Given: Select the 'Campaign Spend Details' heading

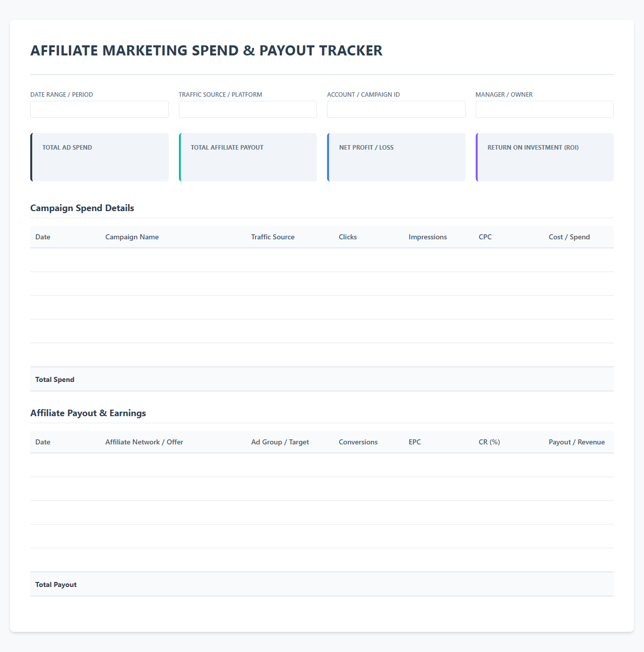Looking at the screenshot, I should 82,208.
